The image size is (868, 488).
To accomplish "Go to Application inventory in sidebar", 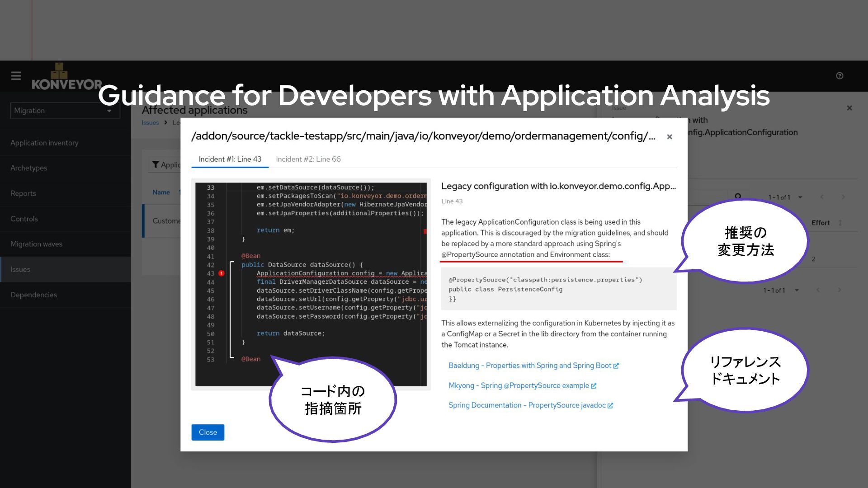I will tap(44, 143).
